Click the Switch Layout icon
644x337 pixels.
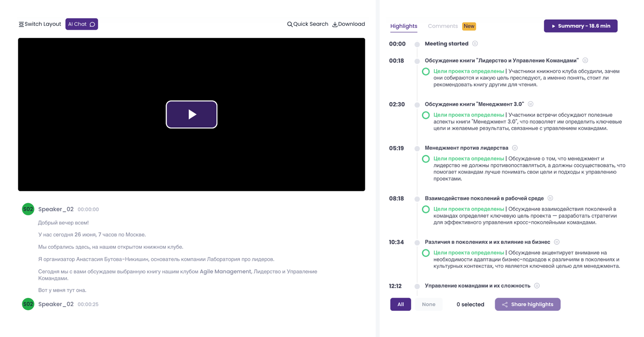click(21, 24)
